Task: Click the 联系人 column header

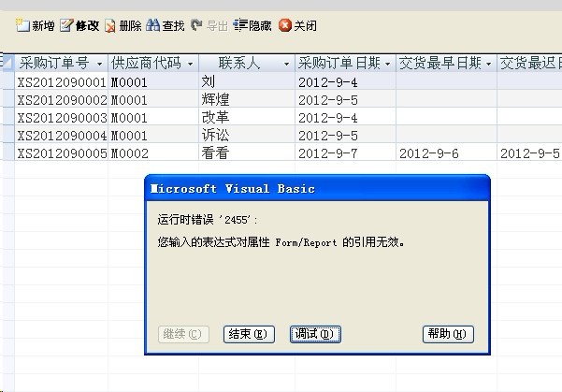Action: [247, 63]
